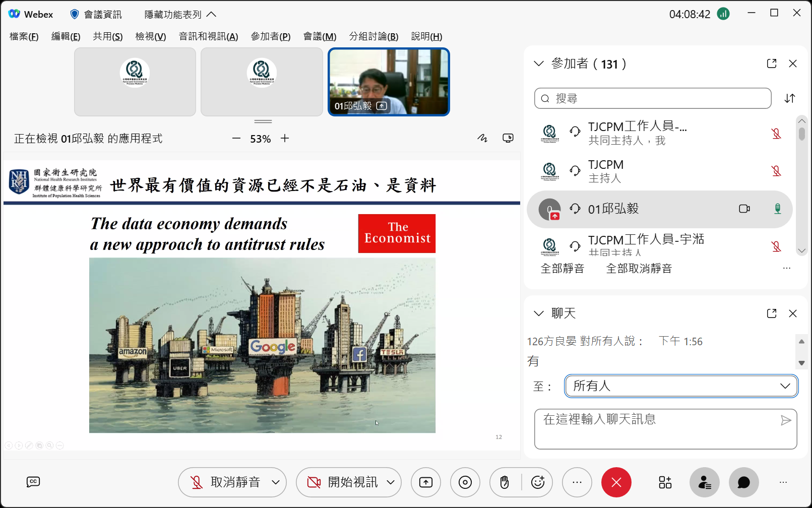
Task: Open the 會議資訊 meeting info shield
Action: click(x=96, y=14)
